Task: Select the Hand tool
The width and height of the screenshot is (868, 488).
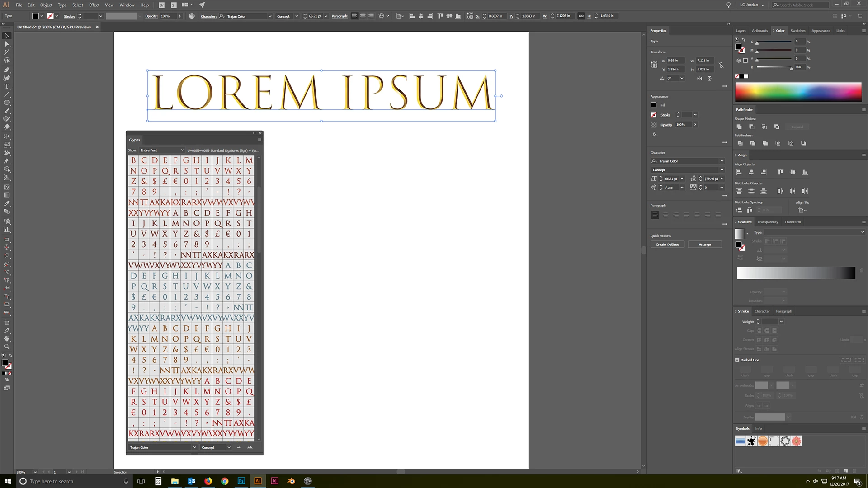Action: [x=7, y=338]
